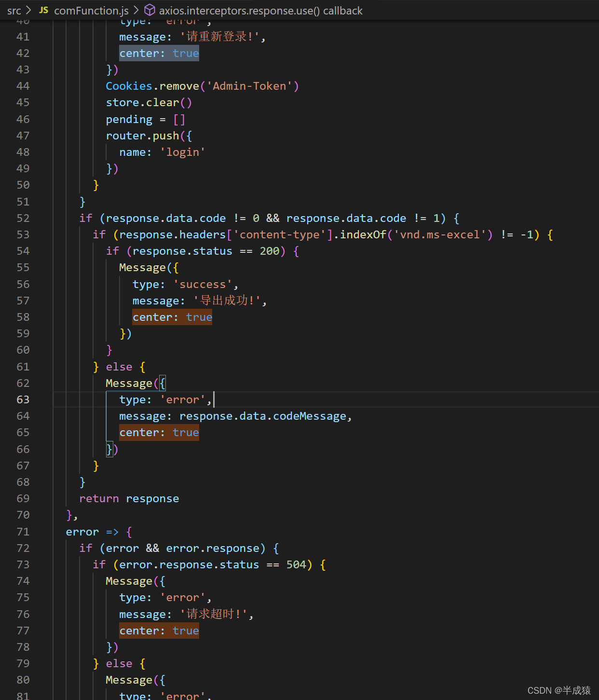Click Message call on line 80
The image size is (599, 700).
129,680
